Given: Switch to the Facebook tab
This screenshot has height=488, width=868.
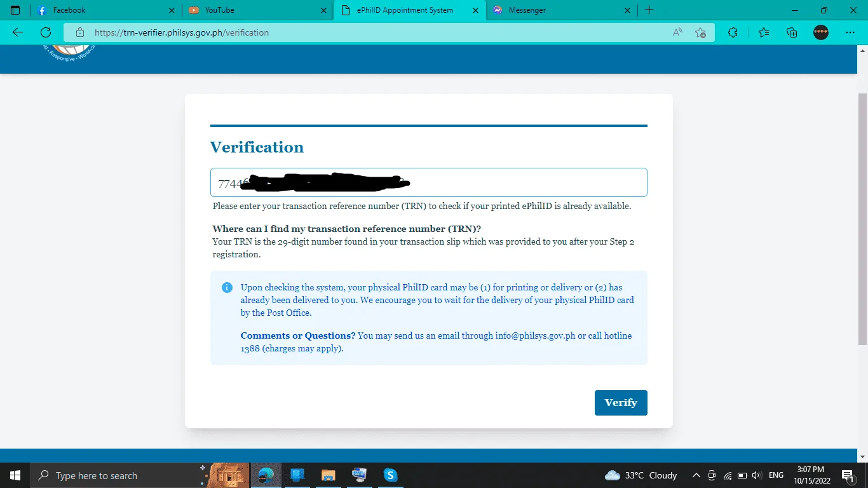Looking at the screenshot, I should (105, 10).
